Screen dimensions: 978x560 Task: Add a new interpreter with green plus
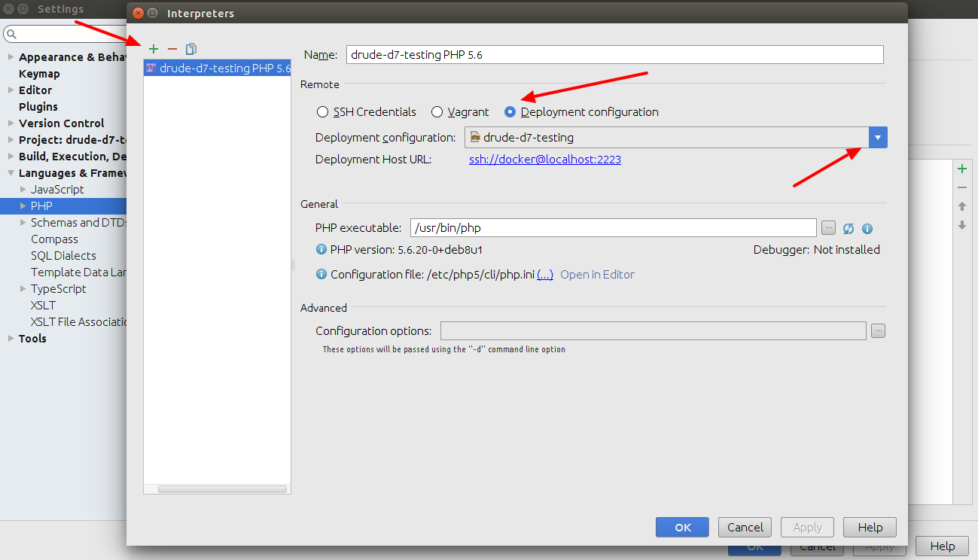point(154,49)
